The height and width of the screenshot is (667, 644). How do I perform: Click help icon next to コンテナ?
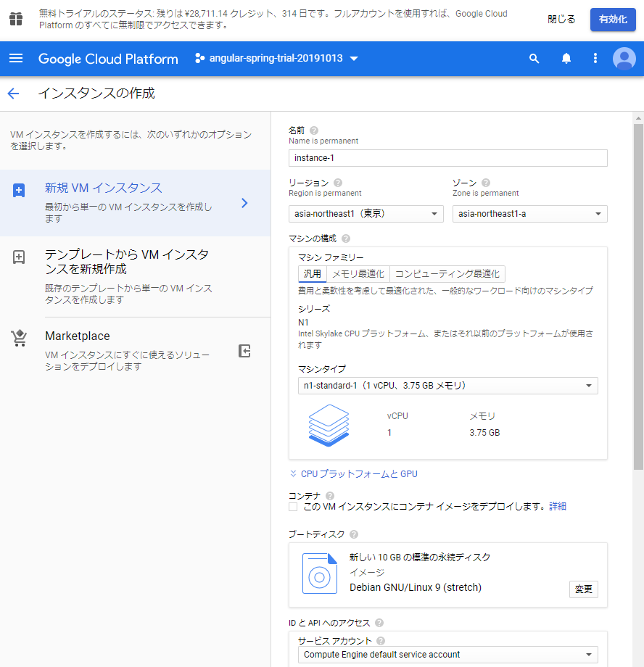[330, 496]
